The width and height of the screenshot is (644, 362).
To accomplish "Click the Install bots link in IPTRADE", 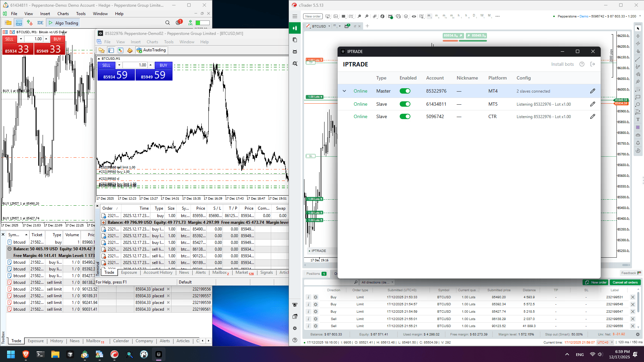I will [562, 64].
